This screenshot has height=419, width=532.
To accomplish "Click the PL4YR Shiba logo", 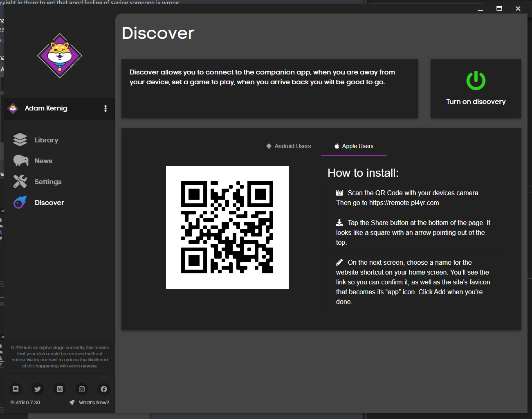I will point(60,56).
